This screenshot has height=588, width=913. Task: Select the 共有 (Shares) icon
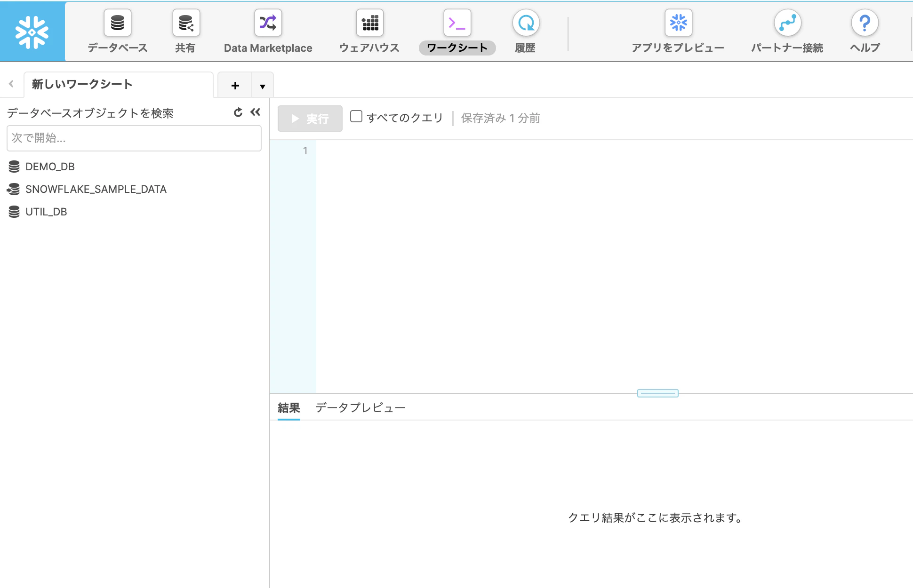[x=185, y=31]
